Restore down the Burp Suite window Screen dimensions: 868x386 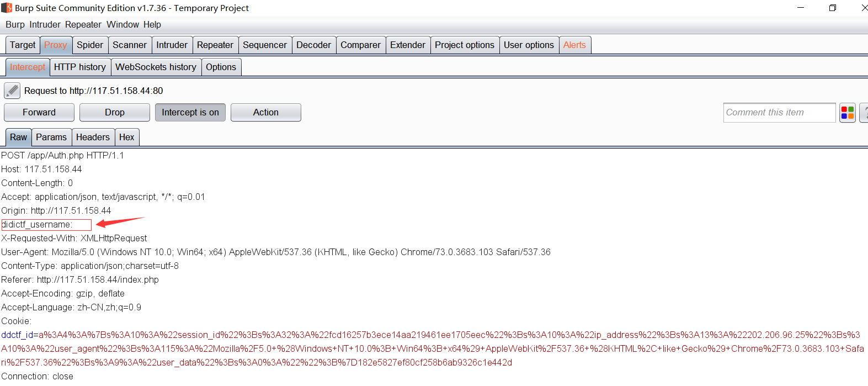(x=833, y=8)
